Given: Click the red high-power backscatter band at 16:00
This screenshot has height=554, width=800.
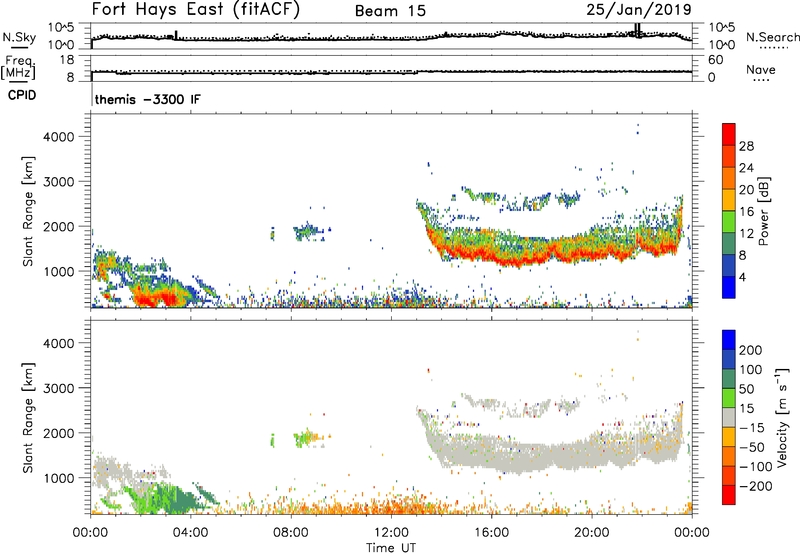Looking at the screenshot, I should [491, 256].
